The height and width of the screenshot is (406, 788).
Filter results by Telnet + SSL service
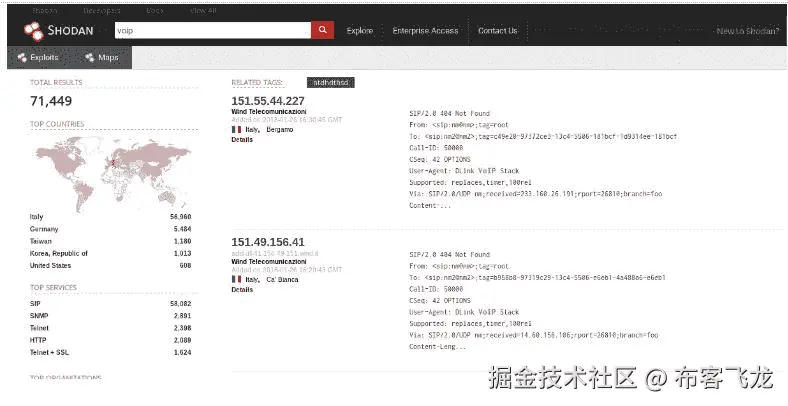pyautogui.click(x=49, y=353)
